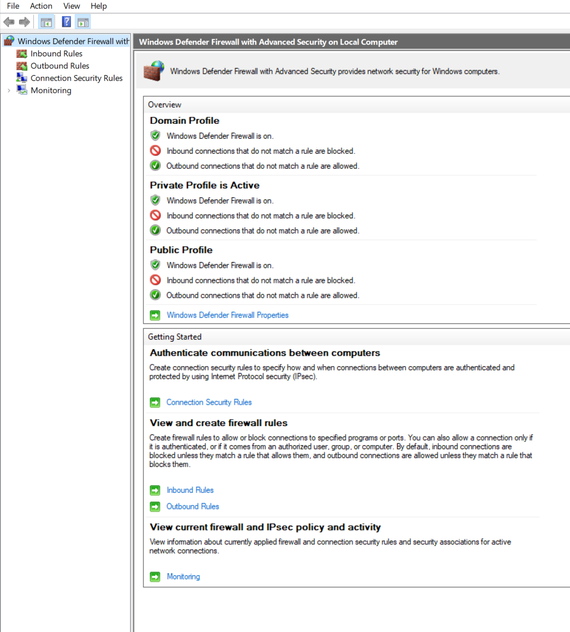Toggle the Show/Hide Console Tree toolbar icon
This screenshot has height=632, width=570.
46,22
